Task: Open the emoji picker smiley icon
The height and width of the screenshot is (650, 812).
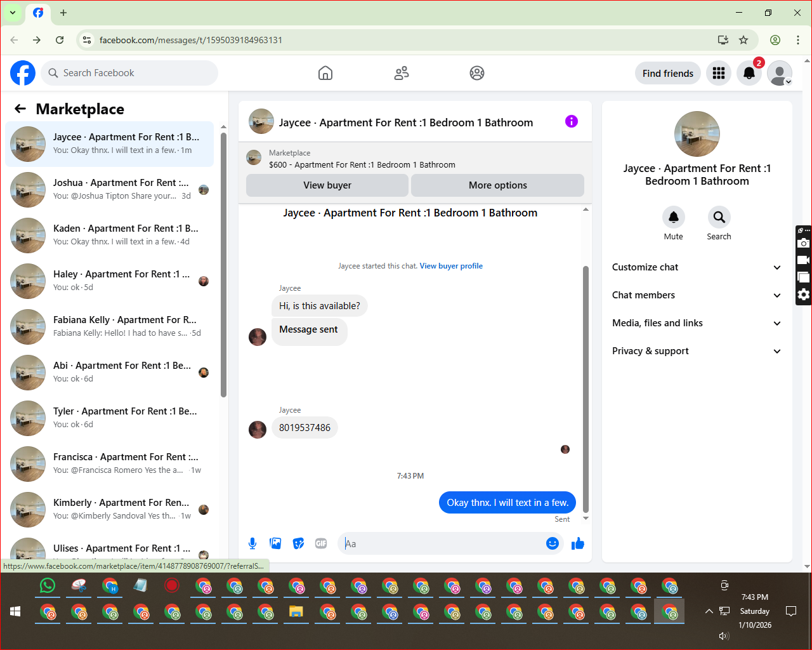Action: tap(553, 543)
